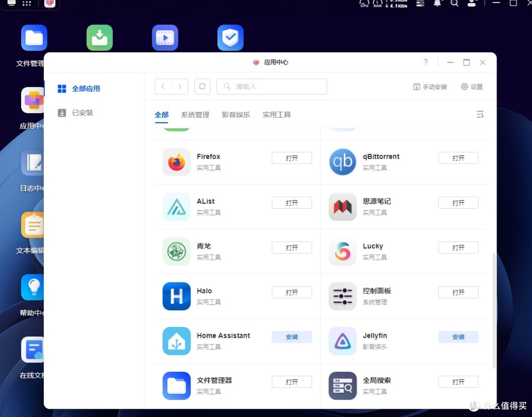The image size is (532, 417).
Task: Select the AList app icon
Action: (x=176, y=206)
